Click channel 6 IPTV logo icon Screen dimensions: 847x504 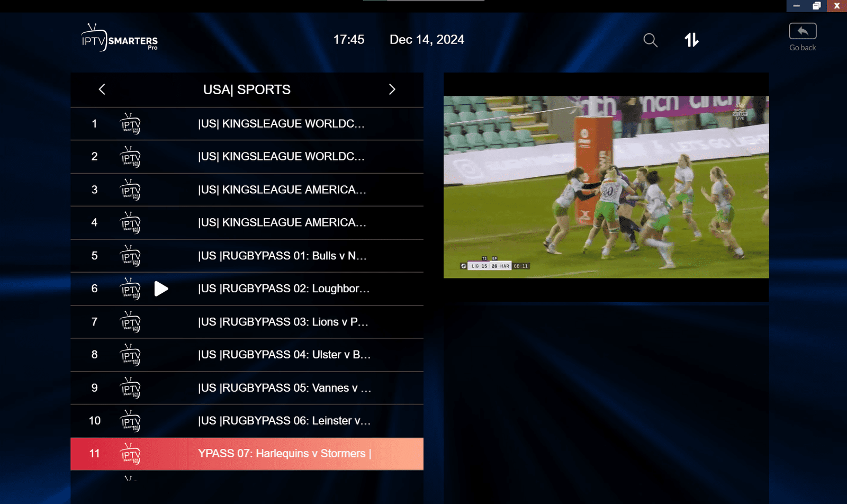pos(130,289)
